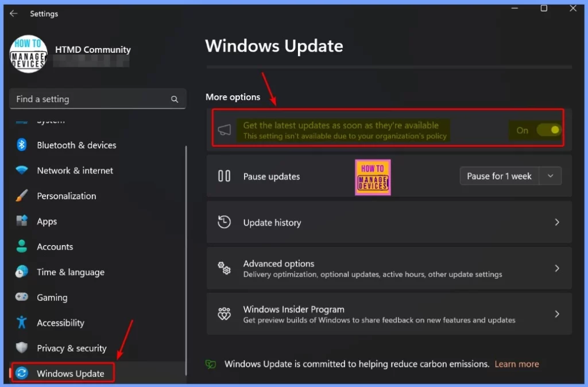Viewport: 588px width, 387px height.
Task: Click the Windows Insider Program icon
Action: [x=225, y=314]
